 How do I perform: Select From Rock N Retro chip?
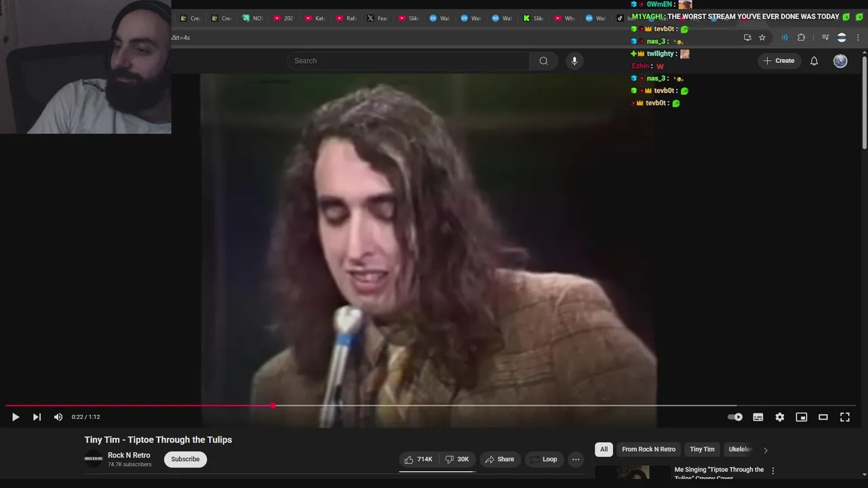[x=648, y=449]
